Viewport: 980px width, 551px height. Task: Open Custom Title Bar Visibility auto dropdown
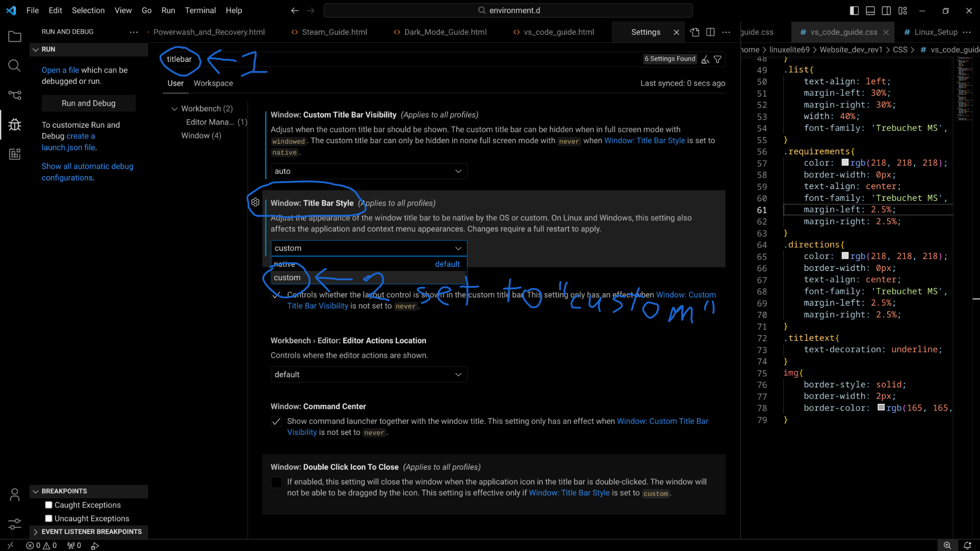click(369, 171)
